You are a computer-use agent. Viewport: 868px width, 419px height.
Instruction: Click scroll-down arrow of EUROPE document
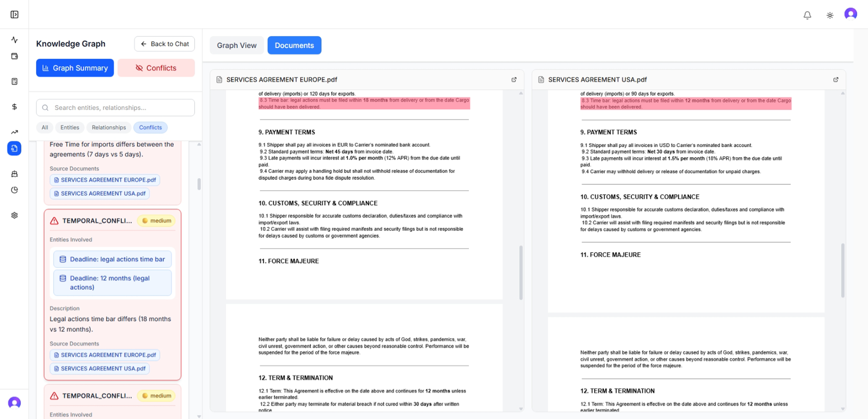pos(521,409)
